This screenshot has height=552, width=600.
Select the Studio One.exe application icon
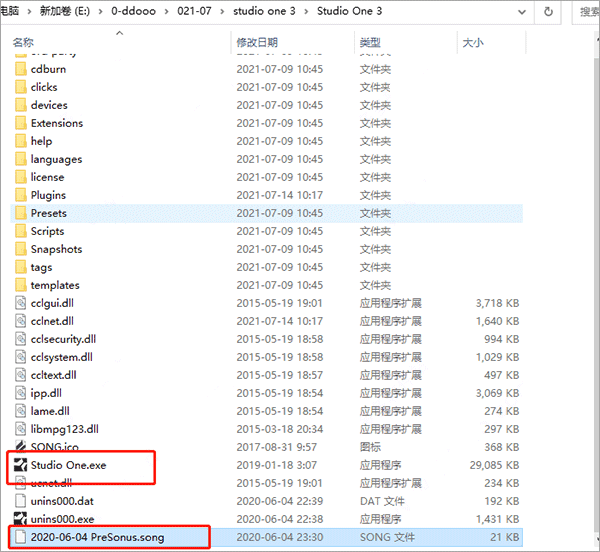20,465
